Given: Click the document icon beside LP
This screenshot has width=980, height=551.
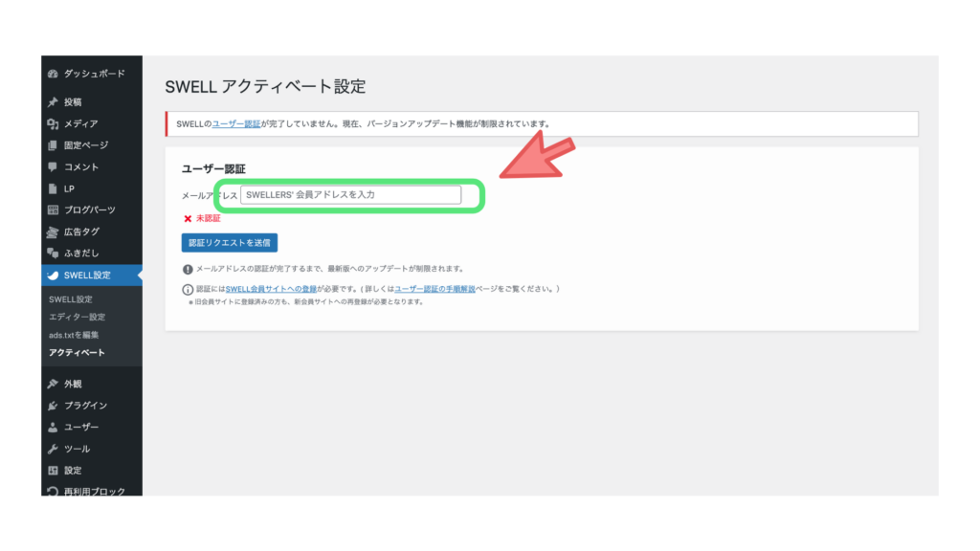Looking at the screenshot, I should point(53,188).
